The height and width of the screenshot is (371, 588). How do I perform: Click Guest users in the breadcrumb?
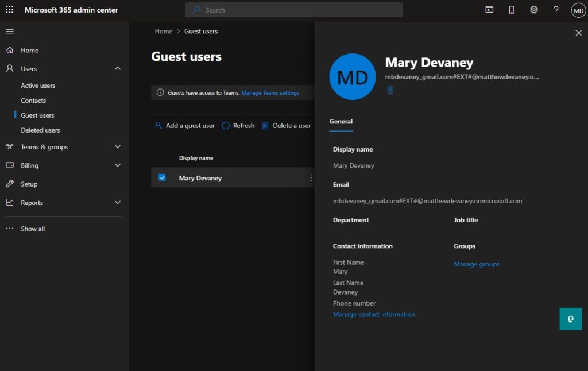tap(200, 31)
